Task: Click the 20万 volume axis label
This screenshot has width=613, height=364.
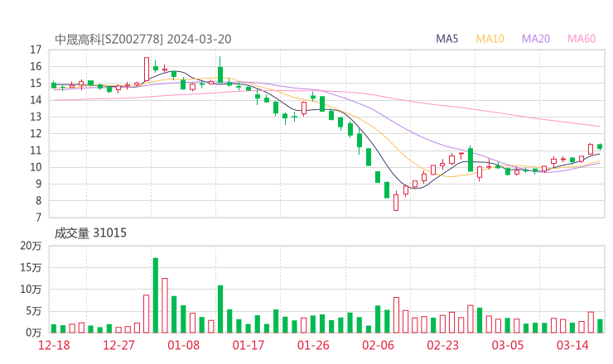Action: (31, 246)
